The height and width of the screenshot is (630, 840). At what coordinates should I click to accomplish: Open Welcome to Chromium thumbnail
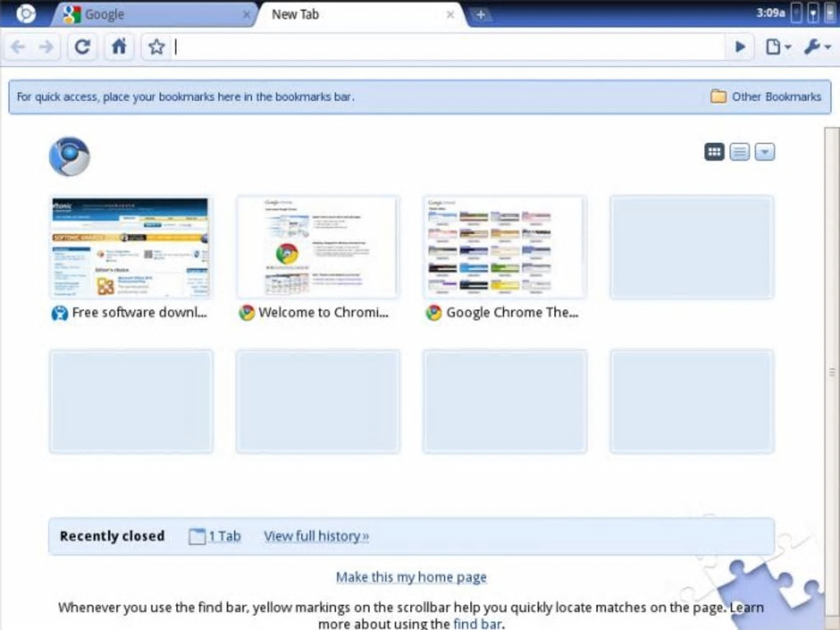click(318, 247)
